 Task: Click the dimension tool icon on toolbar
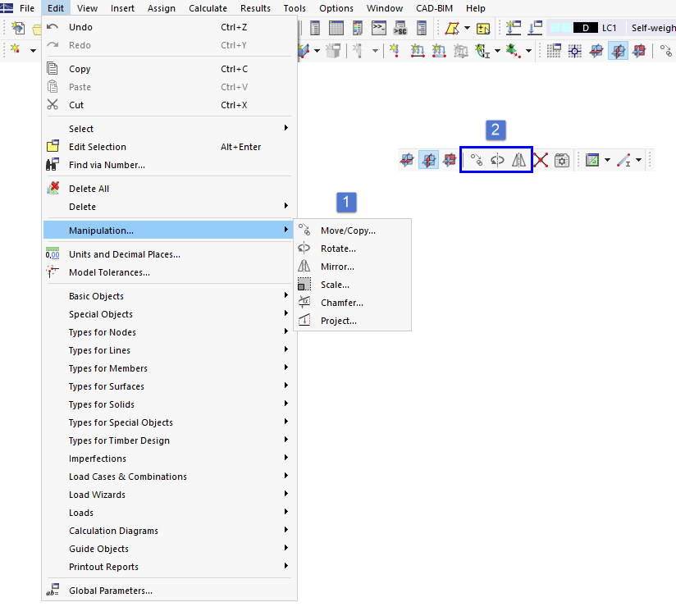[x=623, y=159]
